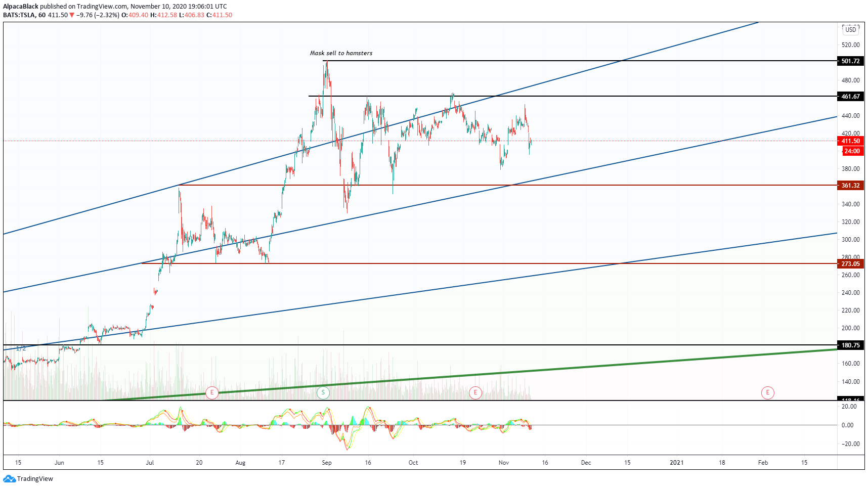Click the Feb date axis label
The height and width of the screenshot is (488, 868).
(x=763, y=463)
